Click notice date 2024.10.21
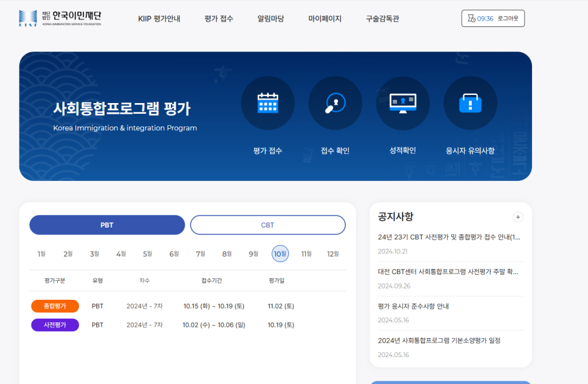588x384 pixels. coord(393,251)
